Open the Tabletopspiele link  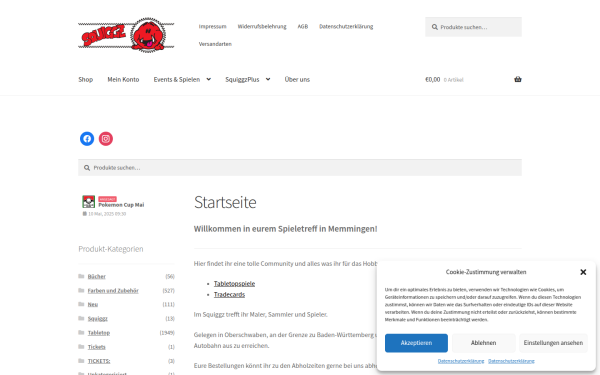pos(234,284)
